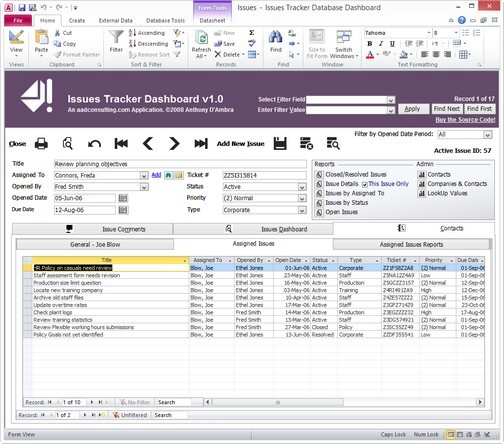Jump to last record icon
504x444 pixels.
click(201, 144)
